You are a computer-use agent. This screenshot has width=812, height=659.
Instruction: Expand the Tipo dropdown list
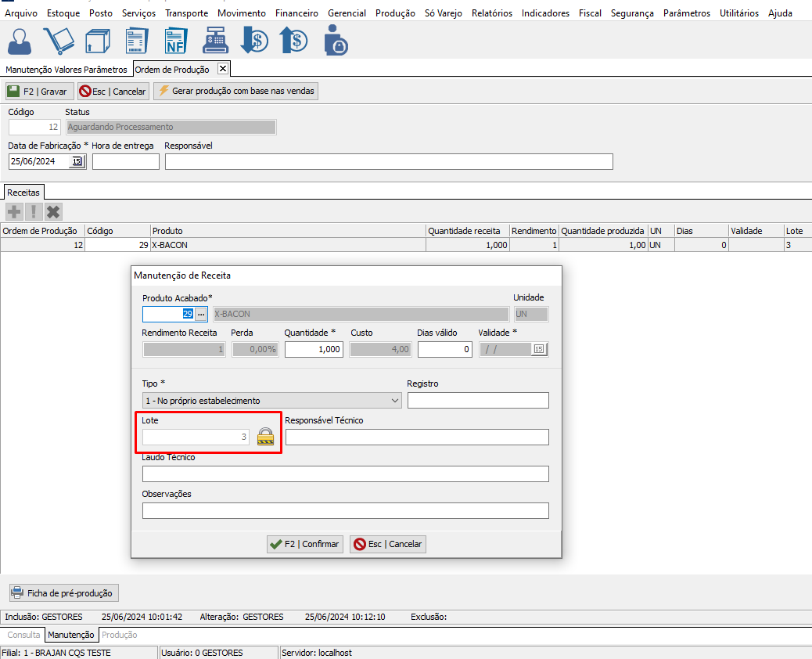pyautogui.click(x=394, y=401)
